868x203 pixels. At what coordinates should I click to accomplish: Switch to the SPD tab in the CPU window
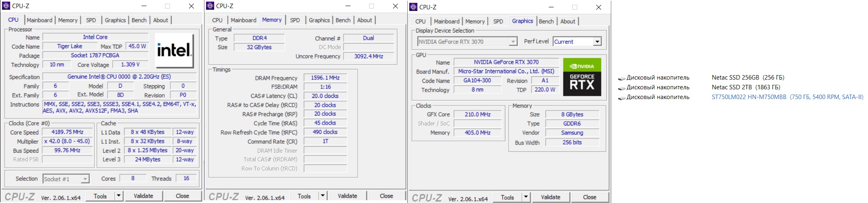(x=91, y=20)
